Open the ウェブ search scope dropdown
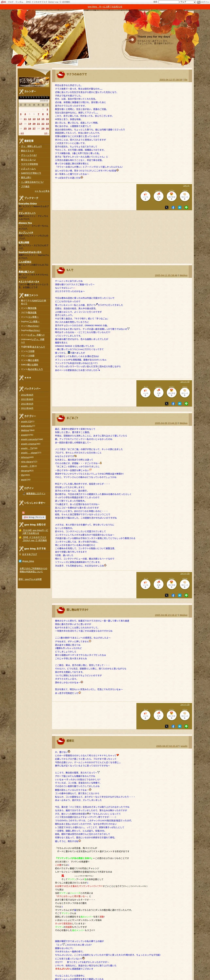The height and width of the screenshot is (980, 210). click(188, 2)
